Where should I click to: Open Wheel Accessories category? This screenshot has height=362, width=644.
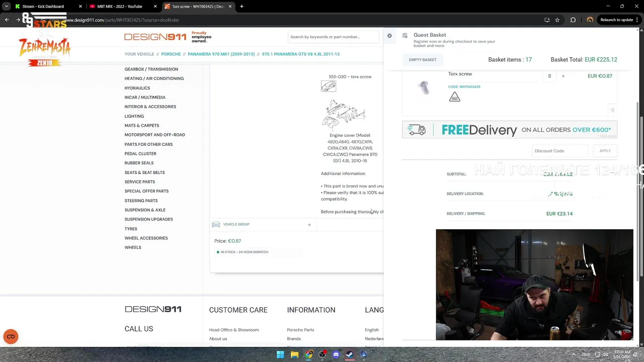coord(146,238)
